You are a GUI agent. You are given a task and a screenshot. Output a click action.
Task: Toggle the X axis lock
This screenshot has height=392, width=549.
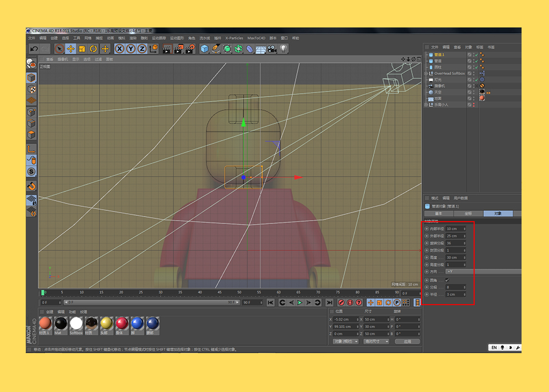coord(120,49)
